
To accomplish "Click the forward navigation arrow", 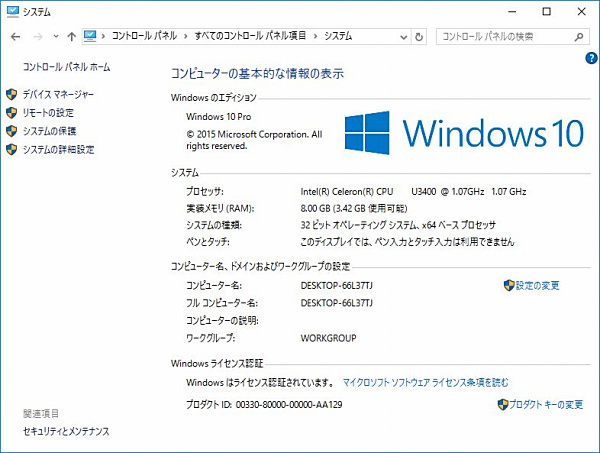I will 38,37.
